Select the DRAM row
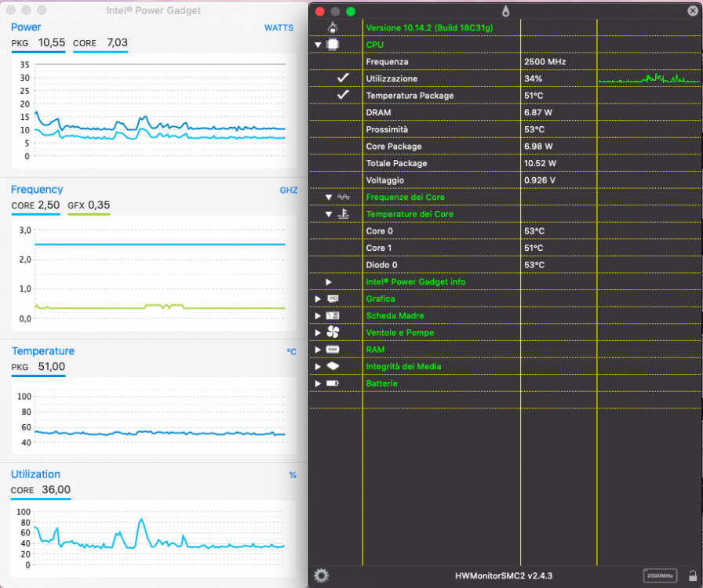 point(506,112)
